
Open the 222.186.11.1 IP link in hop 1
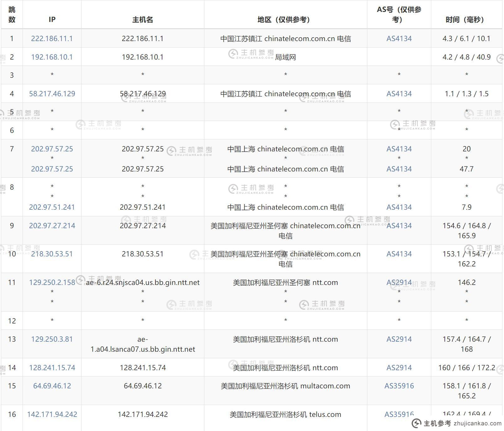click(x=52, y=39)
